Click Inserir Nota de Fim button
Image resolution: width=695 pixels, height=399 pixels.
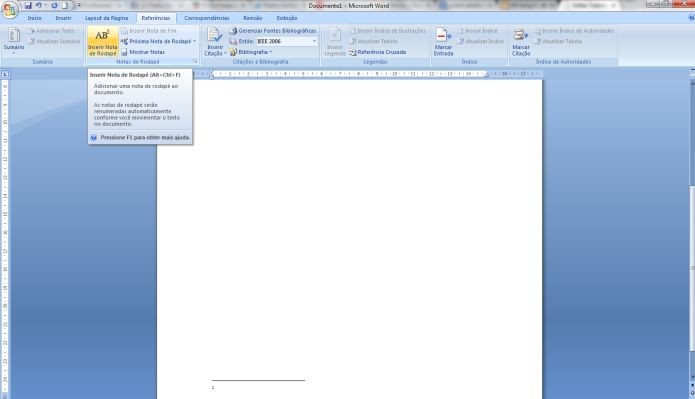coord(148,31)
